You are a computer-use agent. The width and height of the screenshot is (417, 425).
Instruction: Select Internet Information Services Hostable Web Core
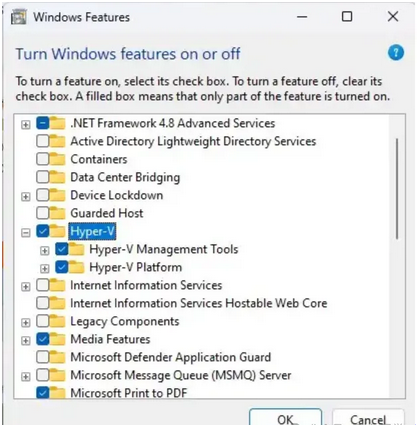(x=199, y=303)
